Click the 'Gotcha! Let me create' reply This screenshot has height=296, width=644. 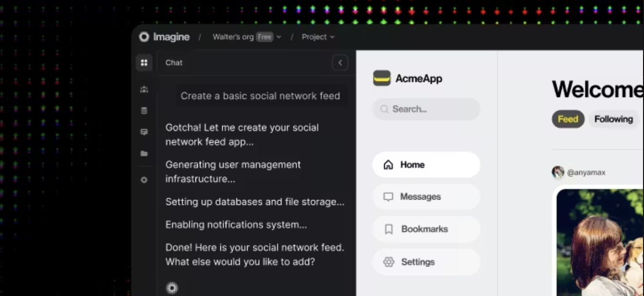[242, 135]
